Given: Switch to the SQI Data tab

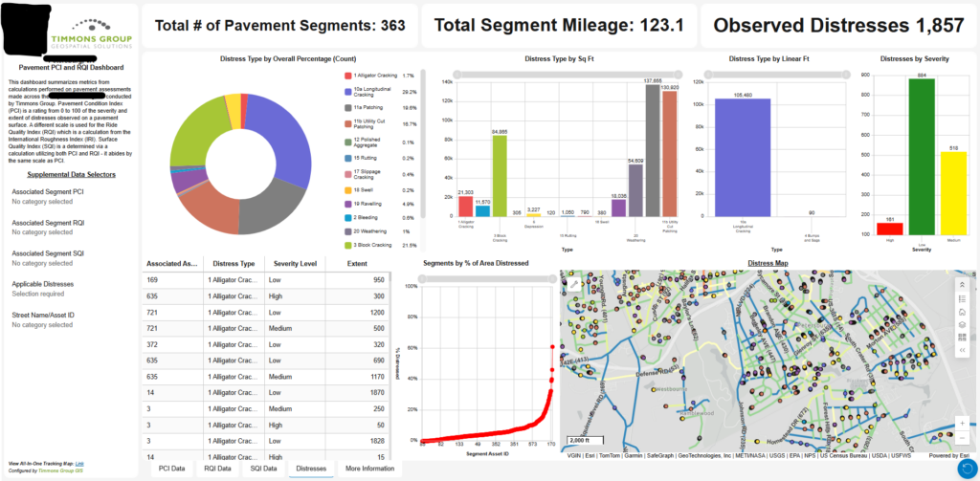Looking at the screenshot, I should (263, 469).
